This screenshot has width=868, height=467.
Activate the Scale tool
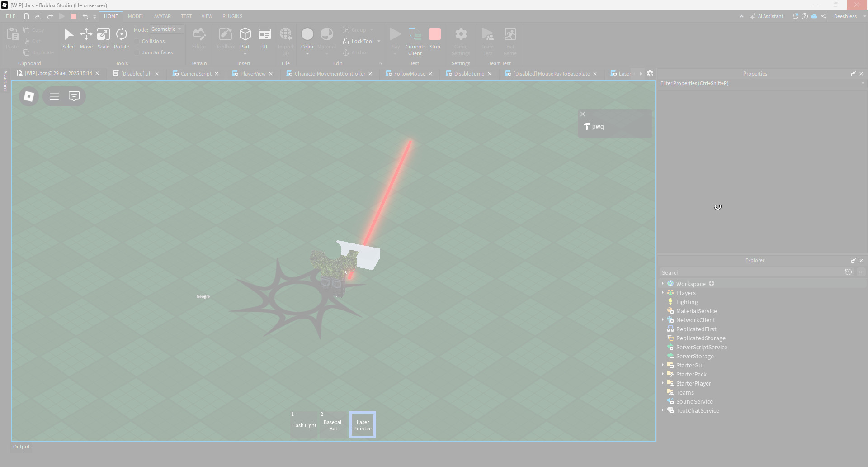[x=104, y=38]
